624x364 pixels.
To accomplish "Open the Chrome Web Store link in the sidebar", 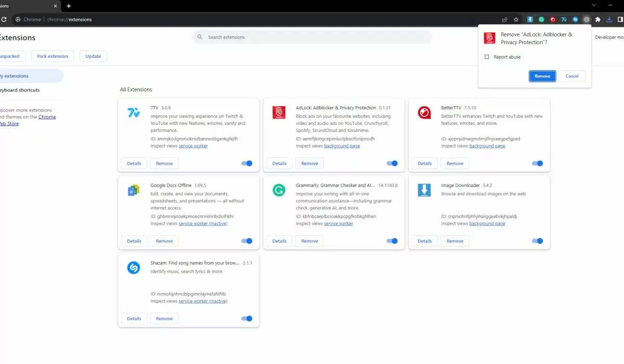I will click(x=28, y=120).
